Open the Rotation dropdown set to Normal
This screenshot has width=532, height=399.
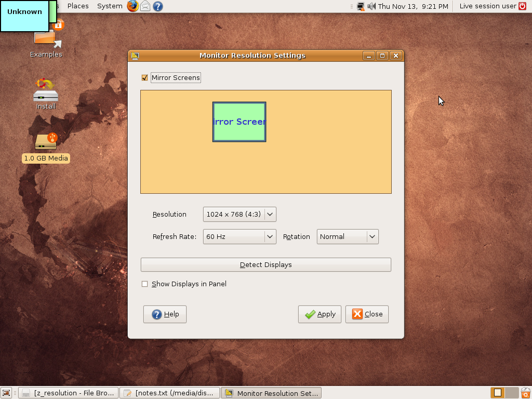point(348,236)
